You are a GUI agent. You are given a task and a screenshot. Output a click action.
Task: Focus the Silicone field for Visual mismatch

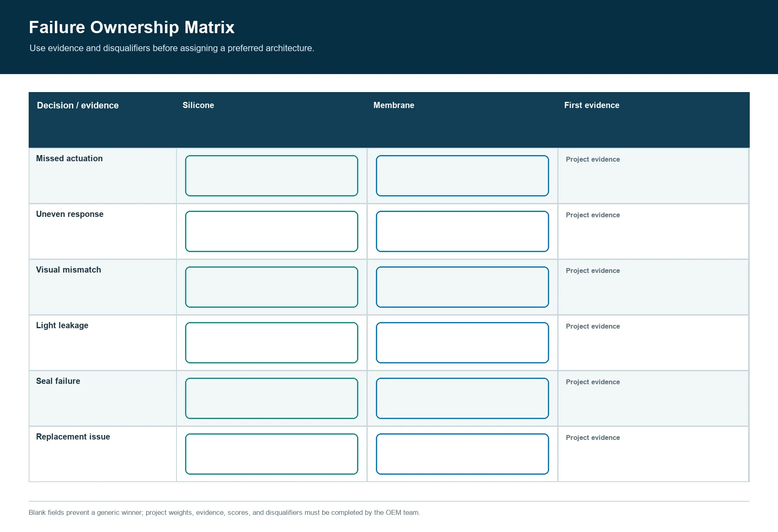coord(271,287)
